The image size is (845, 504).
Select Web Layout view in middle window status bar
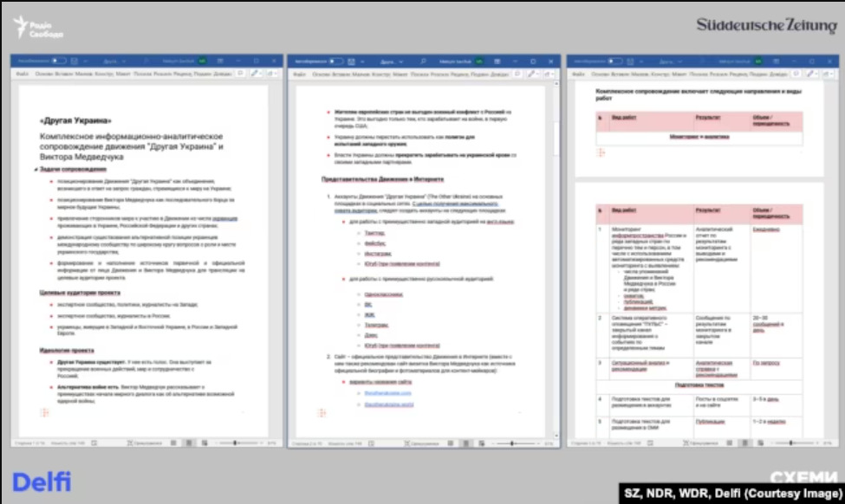click(481, 443)
